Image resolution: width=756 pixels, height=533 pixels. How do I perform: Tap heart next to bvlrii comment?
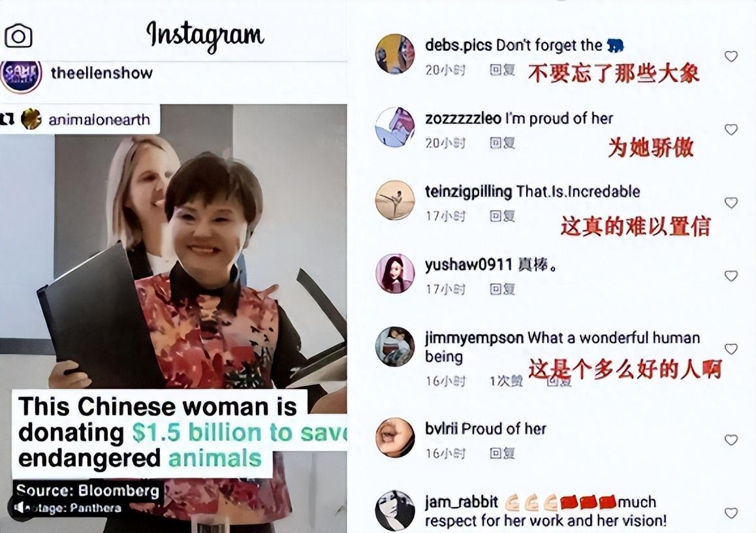click(x=731, y=440)
